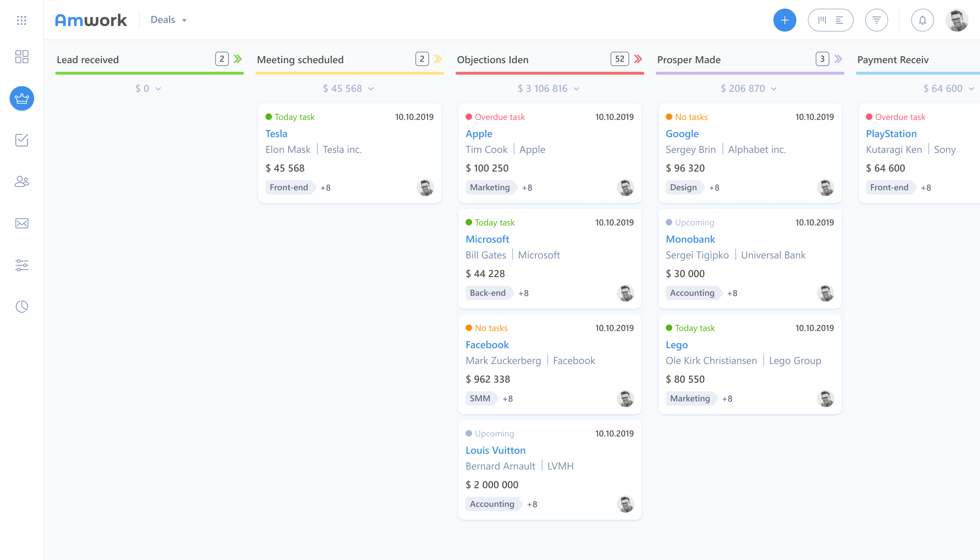Open the contacts people icon
Image resolution: width=980 pixels, height=560 pixels.
click(22, 181)
